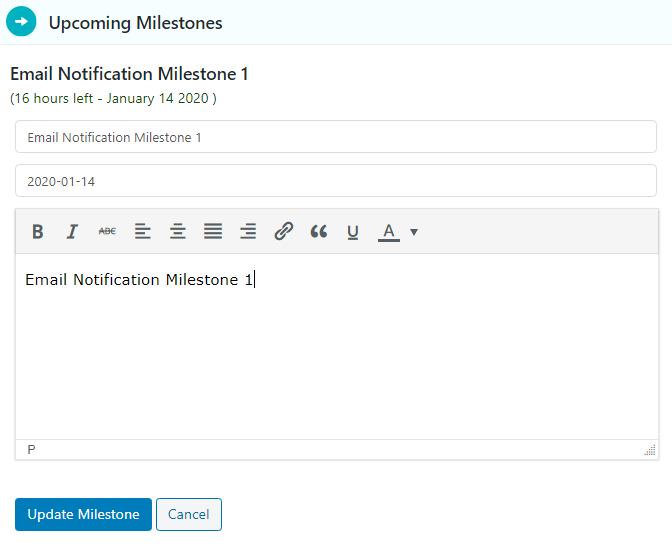
Task: Click Update Milestone button
Action: 83,514
